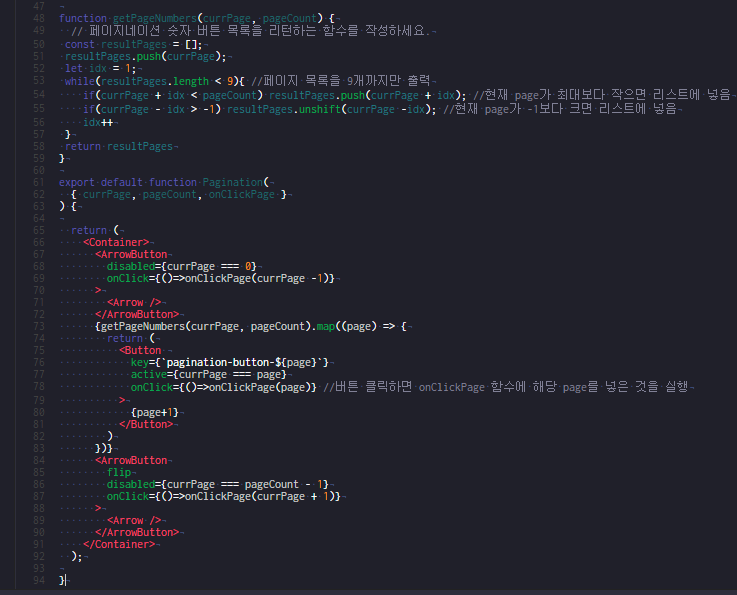Click the <ArrowButton tag on line 67
The image size is (737, 595).
[131, 254]
